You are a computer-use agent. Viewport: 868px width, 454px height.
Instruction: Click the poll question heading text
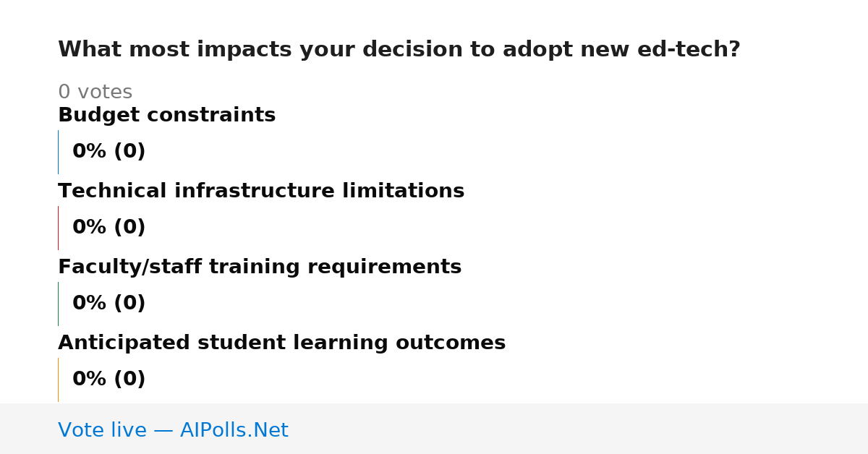pyautogui.click(x=399, y=50)
